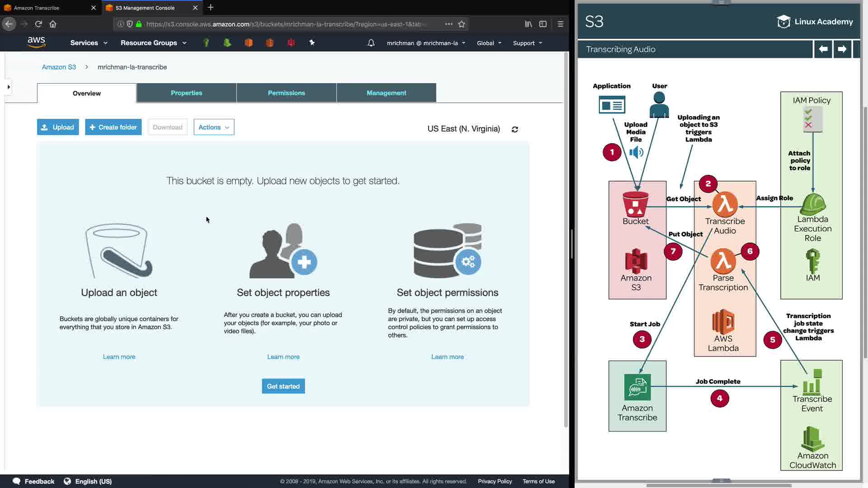Open the Actions dropdown
Viewport: 868px width, 488px height.
pos(214,127)
